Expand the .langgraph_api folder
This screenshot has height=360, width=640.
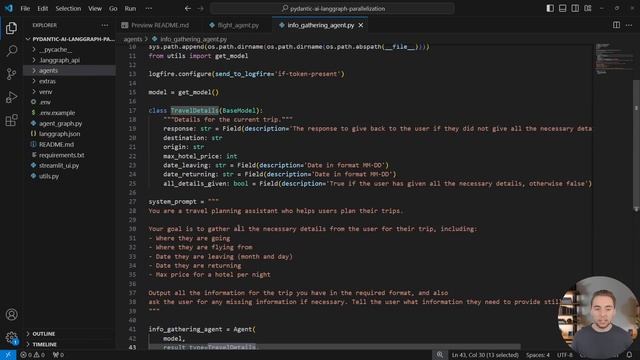click(69, 60)
